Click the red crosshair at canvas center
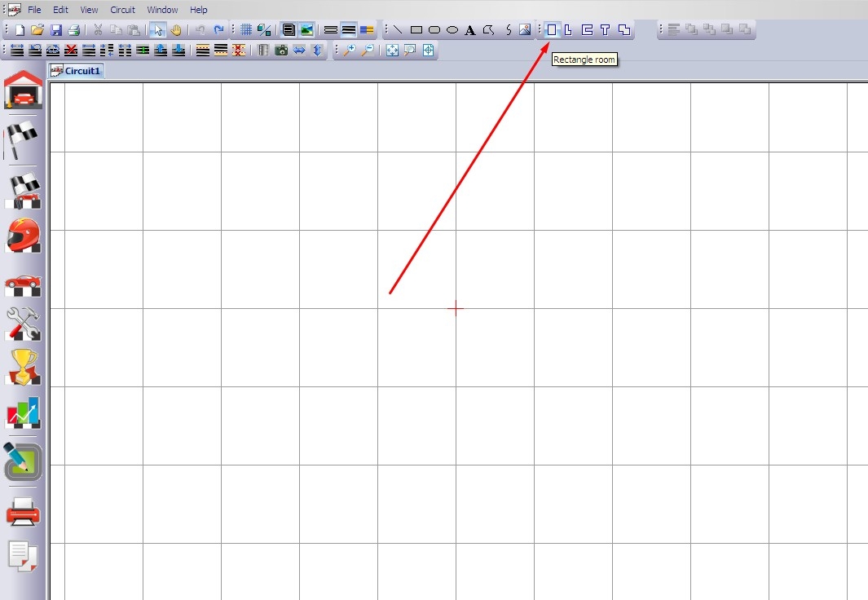 pos(456,308)
